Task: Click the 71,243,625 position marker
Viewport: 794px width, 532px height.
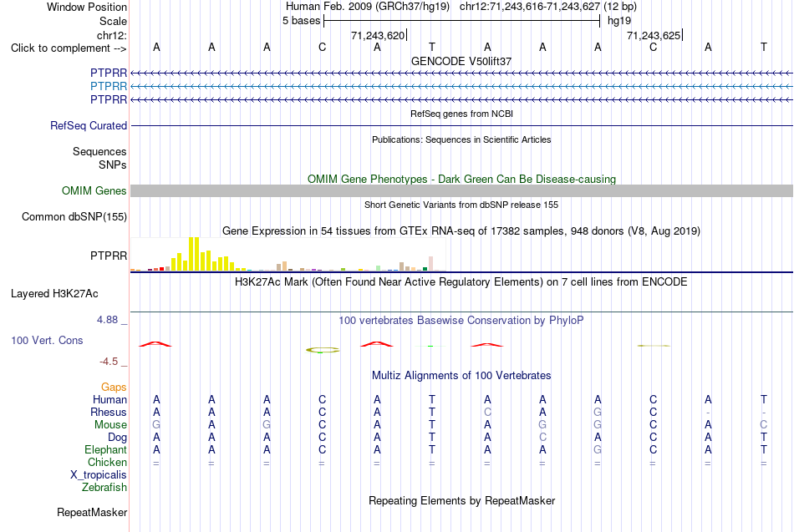Action: coord(654,35)
